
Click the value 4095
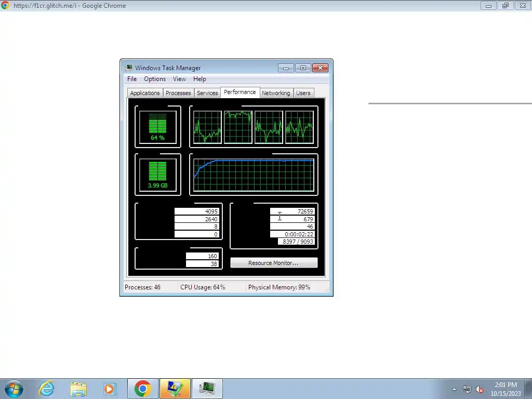(197, 211)
